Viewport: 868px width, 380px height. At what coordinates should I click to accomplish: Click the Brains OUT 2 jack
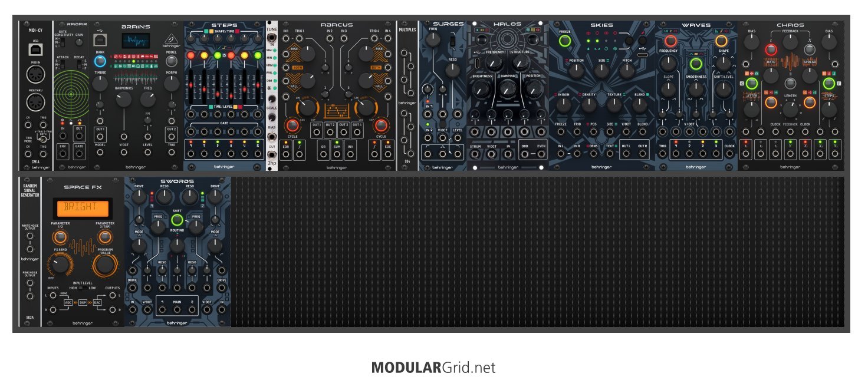172,136
